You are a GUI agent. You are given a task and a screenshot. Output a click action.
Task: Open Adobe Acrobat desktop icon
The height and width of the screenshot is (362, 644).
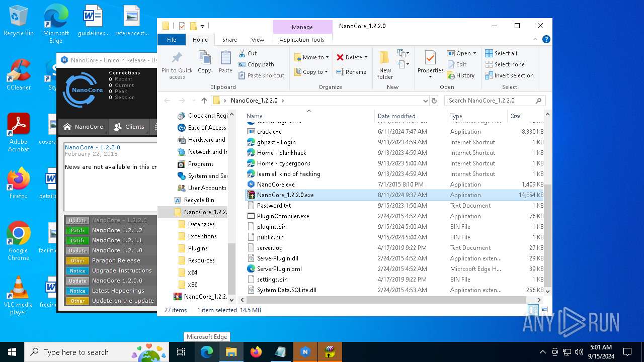[x=19, y=133]
